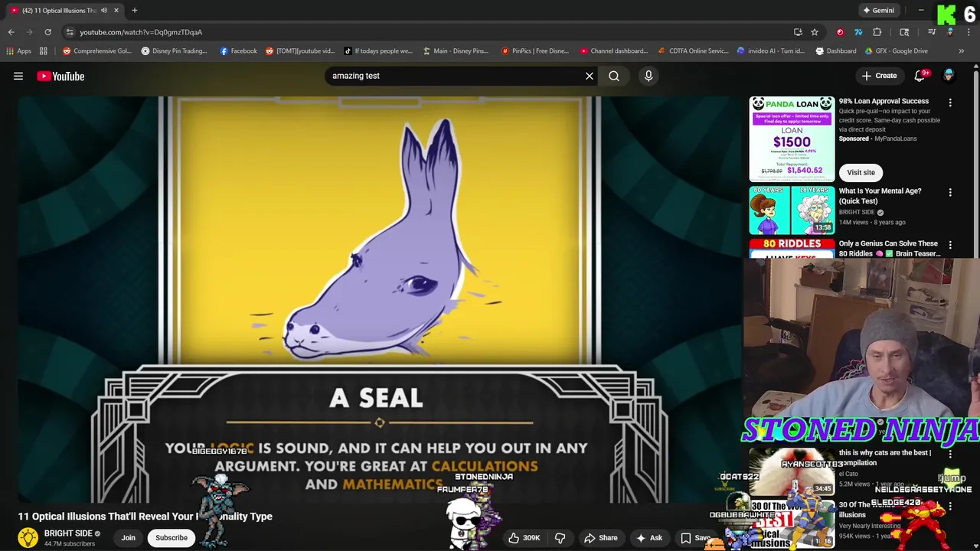Click the Join button
The image size is (980, 551).
pyautogui.click(x=128, y=537)
